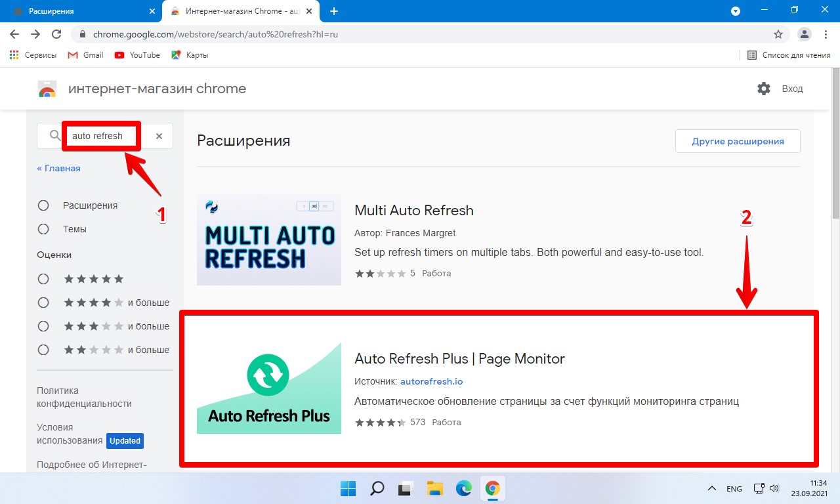
Task: Click the address bar URL
Action: tap(215, 34)
